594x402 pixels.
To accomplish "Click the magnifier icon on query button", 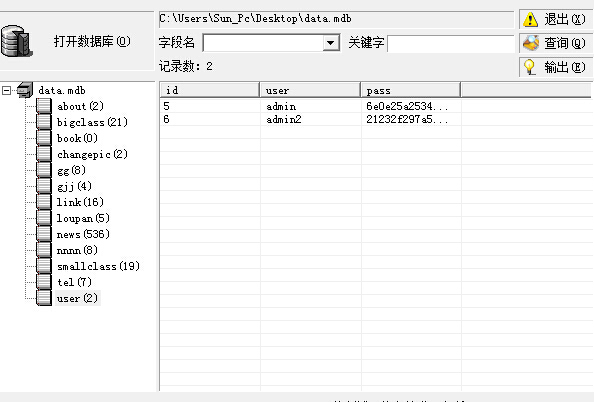I will point(531,43).
